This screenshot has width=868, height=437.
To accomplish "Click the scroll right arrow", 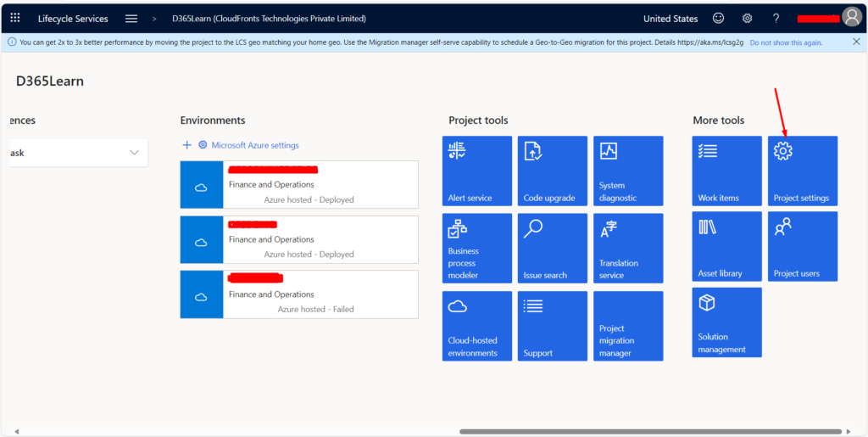I will click(x=848, y=431).
